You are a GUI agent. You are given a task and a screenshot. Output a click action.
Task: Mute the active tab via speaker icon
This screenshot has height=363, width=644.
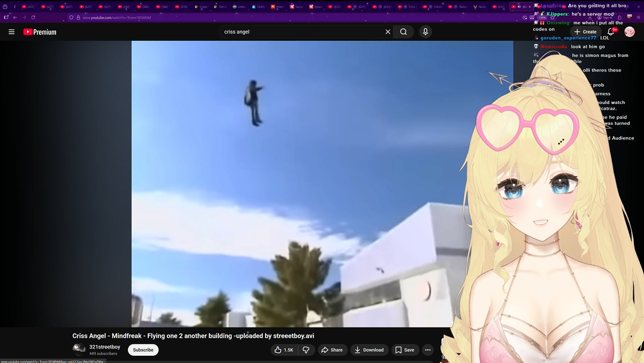click(x=519, y=7)
